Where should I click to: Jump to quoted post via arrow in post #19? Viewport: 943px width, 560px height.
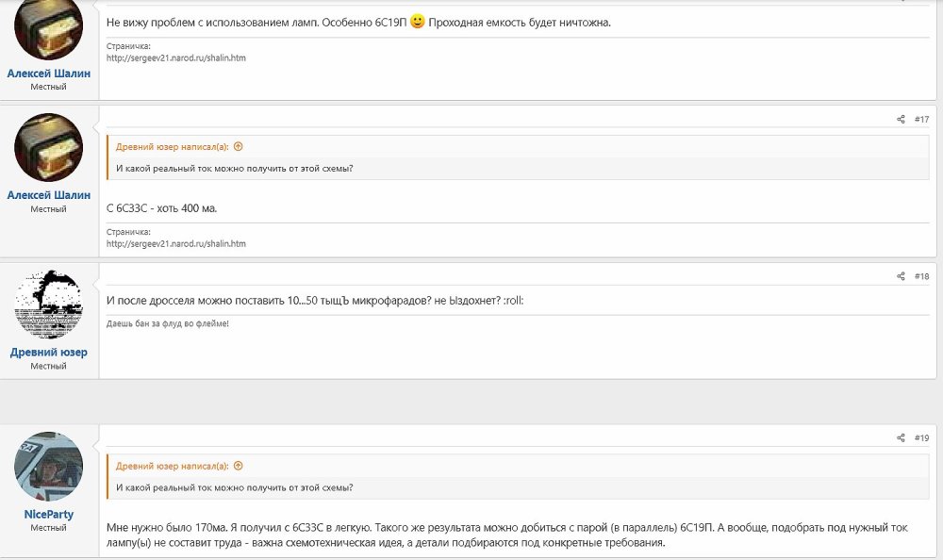click(x=238, y=466)
